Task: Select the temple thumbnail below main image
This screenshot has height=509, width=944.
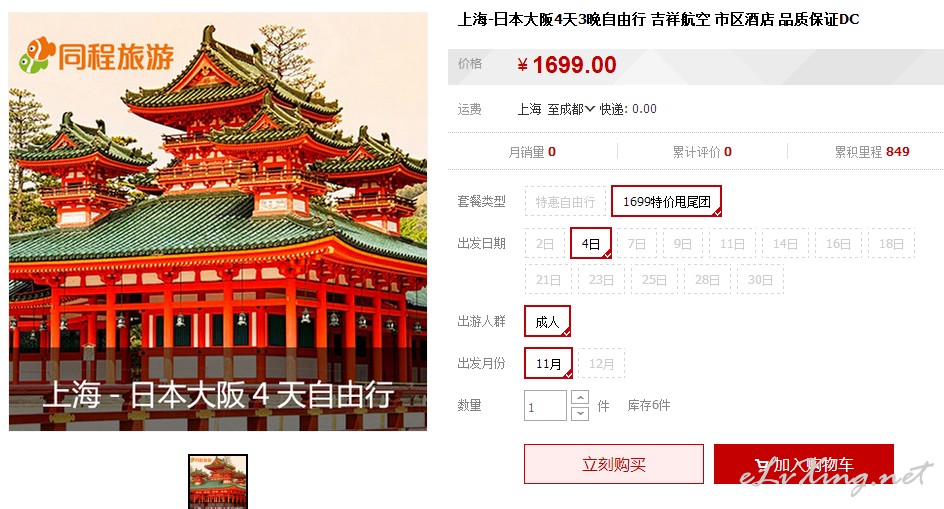Action: pyautogui.click(x=218, y=482)
